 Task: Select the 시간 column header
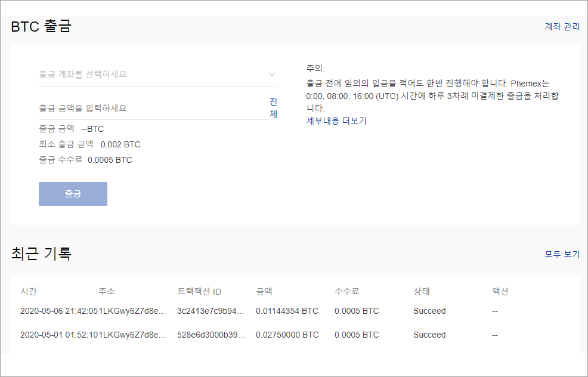(29, 292)
